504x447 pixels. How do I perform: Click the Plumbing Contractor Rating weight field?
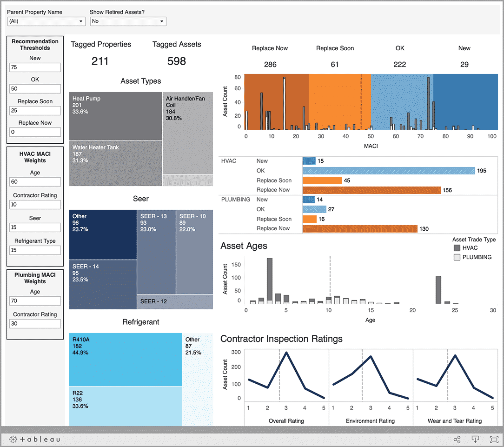click(x=35, y=323)
